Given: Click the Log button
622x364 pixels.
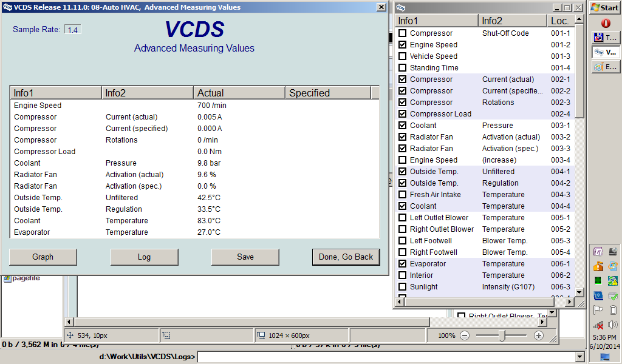Looking at the screenshot, I should point(144,257).
